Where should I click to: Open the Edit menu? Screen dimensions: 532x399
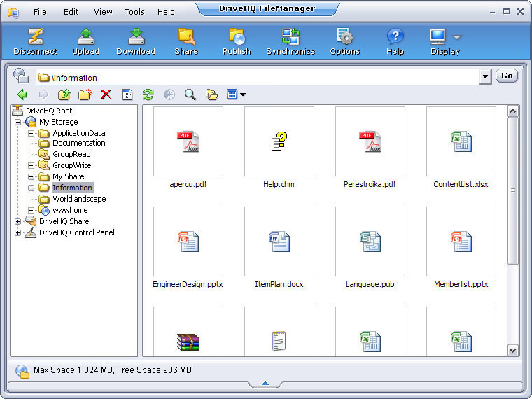71,12
